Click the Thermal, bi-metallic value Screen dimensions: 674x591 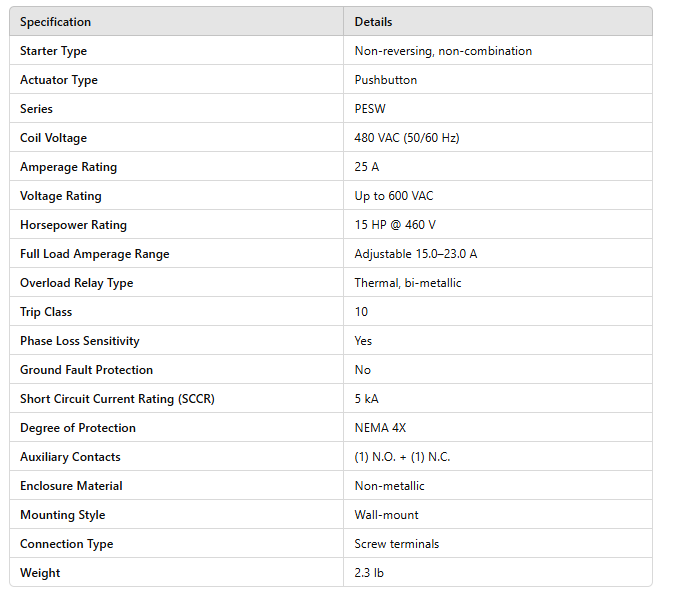pos(408,283)
